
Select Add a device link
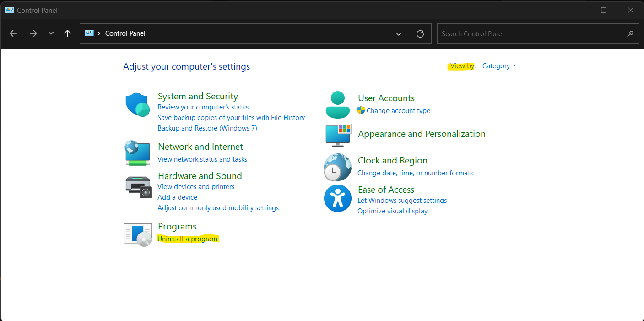(x=178, y=197)
